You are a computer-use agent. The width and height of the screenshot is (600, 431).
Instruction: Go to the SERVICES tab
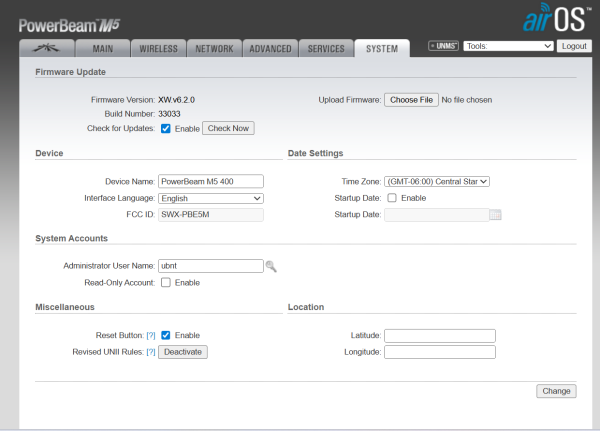click(x=326, y=48)
